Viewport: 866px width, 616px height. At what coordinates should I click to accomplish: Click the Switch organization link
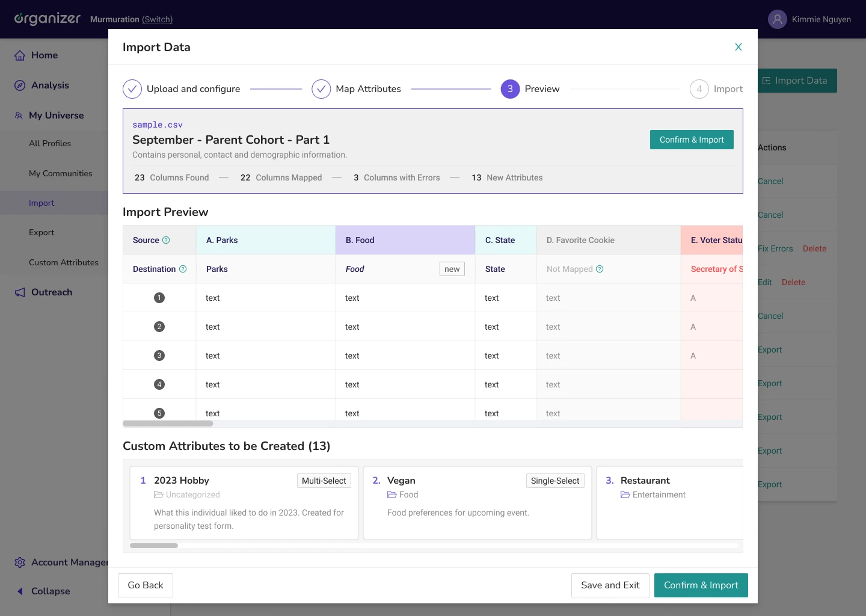pyautogui.click(x=157, y=19)
